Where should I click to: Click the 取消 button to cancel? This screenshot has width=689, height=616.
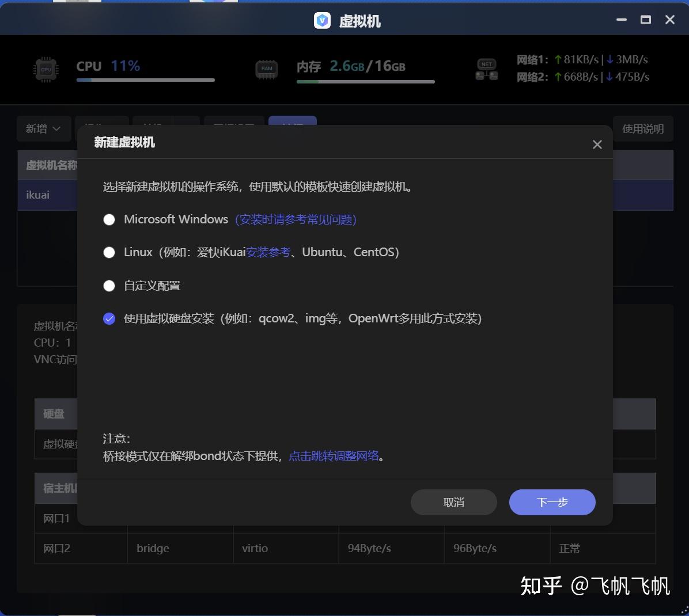tap(453, 502)
